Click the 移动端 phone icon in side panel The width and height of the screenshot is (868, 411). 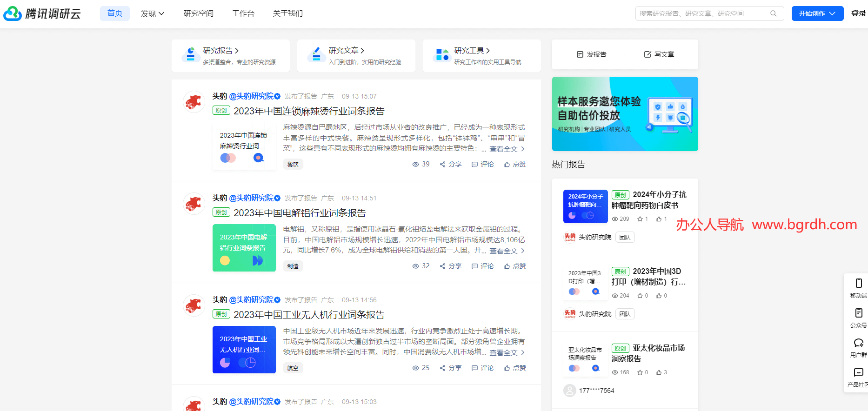(859, 283)
